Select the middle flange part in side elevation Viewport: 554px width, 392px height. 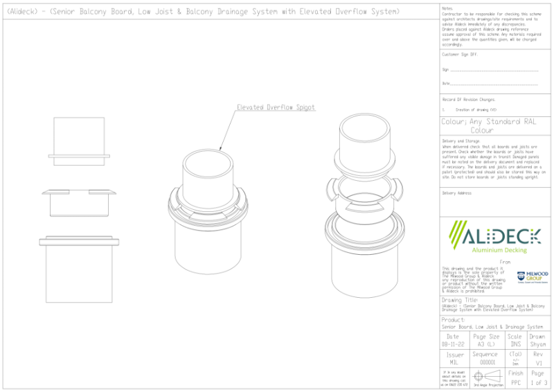pyautogui.click(x=79, y=195)
